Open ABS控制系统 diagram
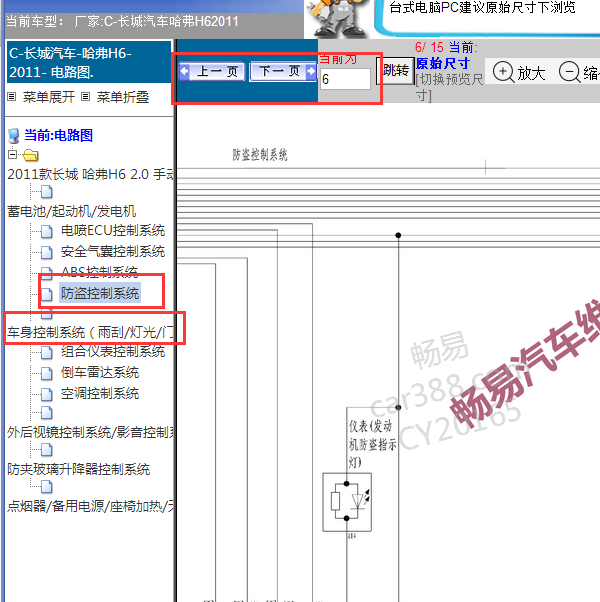This screenshot has height=602, width=600. (99, 272)
